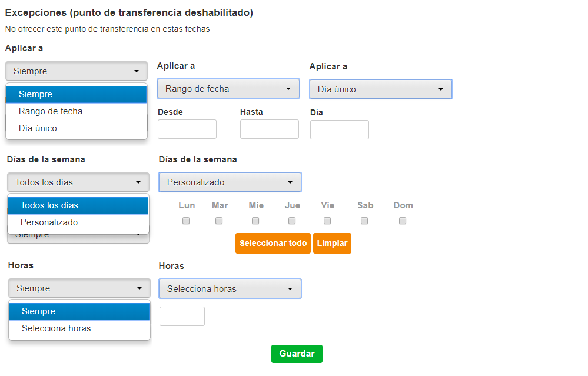
Task: Check the Sab day checkbox
Action: click(x=364, y=221)
